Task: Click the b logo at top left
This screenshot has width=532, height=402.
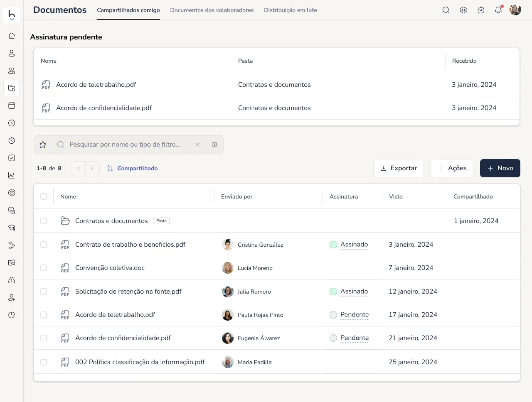Action: [x=12, y=15]
